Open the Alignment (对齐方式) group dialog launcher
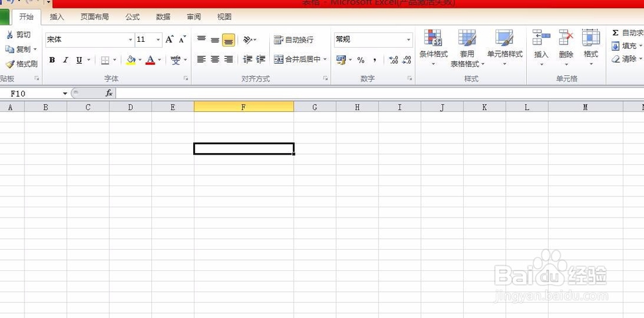Viewport: 644px width, 318px height. click(x=325, y=78)
